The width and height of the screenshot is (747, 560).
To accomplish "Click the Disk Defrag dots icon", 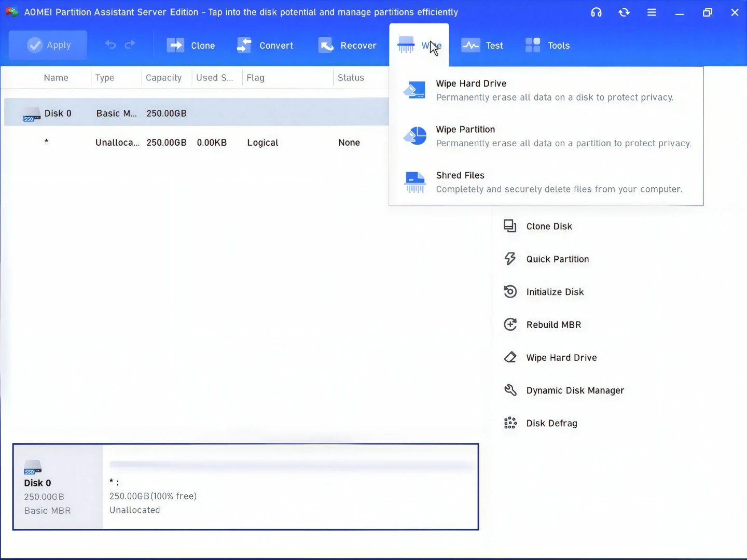I will point(510,423).
